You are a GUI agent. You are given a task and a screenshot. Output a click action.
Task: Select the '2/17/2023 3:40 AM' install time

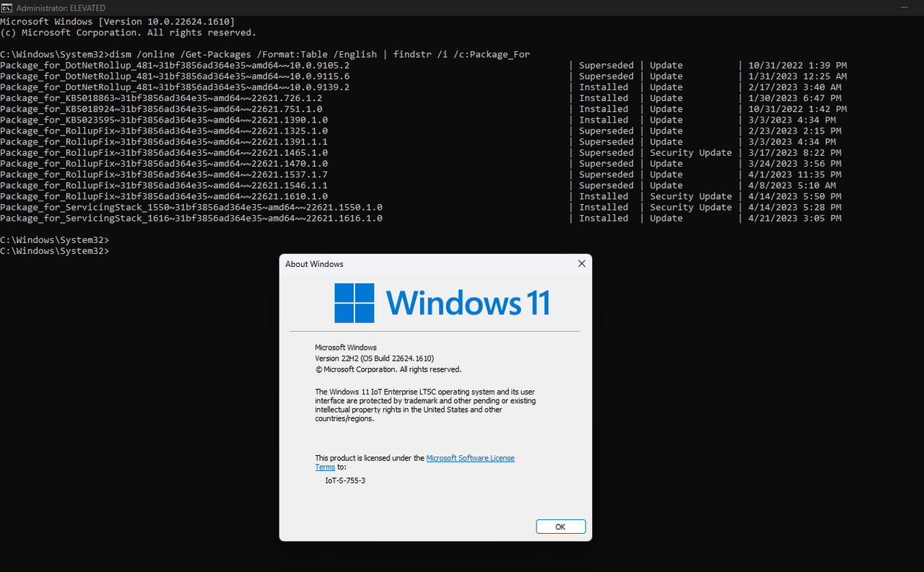click(796, 87)
